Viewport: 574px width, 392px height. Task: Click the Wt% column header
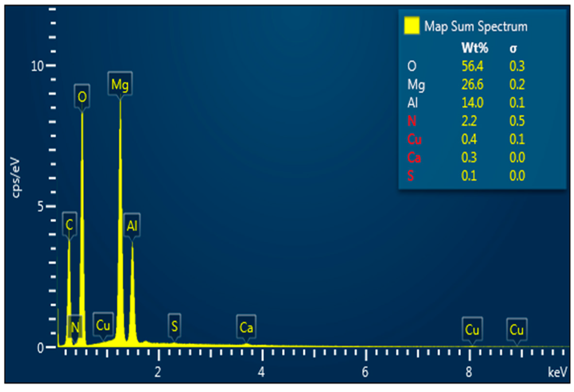pos(474,48)
